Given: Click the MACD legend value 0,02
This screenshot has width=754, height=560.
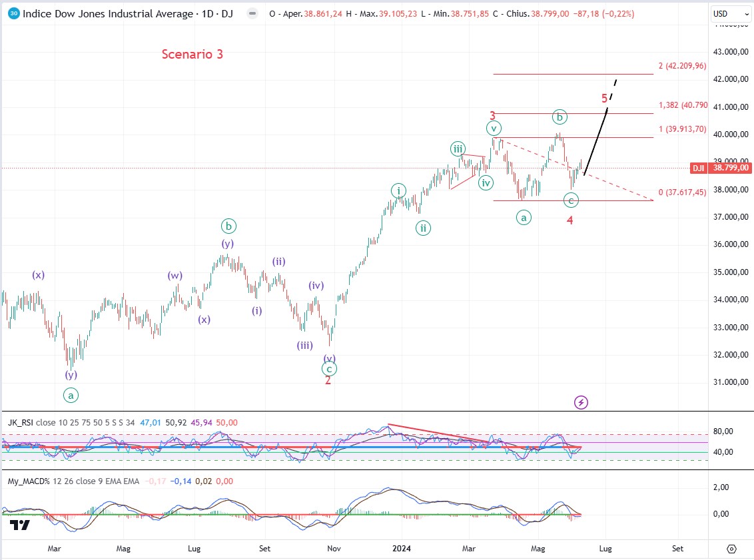Looking at the screenshot, I should click(203, 481).
